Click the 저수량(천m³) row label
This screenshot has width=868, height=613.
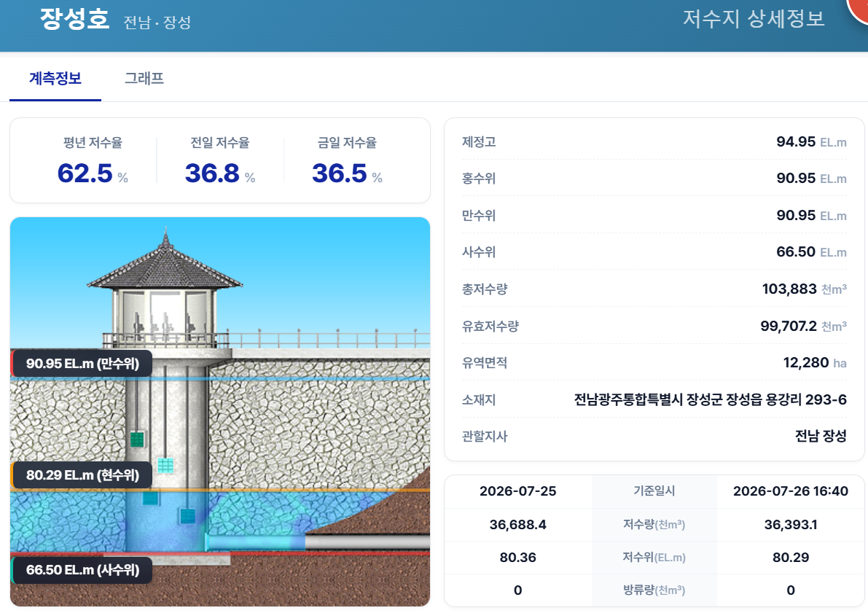point(654,524)
